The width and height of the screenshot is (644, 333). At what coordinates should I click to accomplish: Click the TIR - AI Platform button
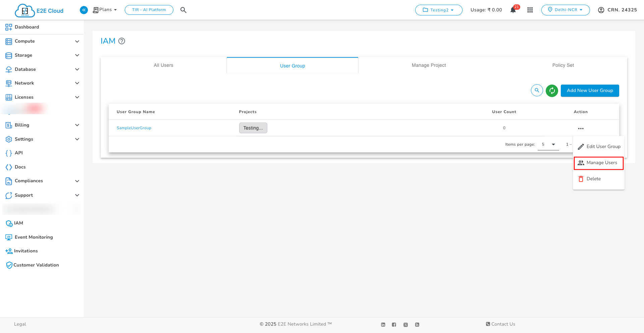click(x=149, y=10)
